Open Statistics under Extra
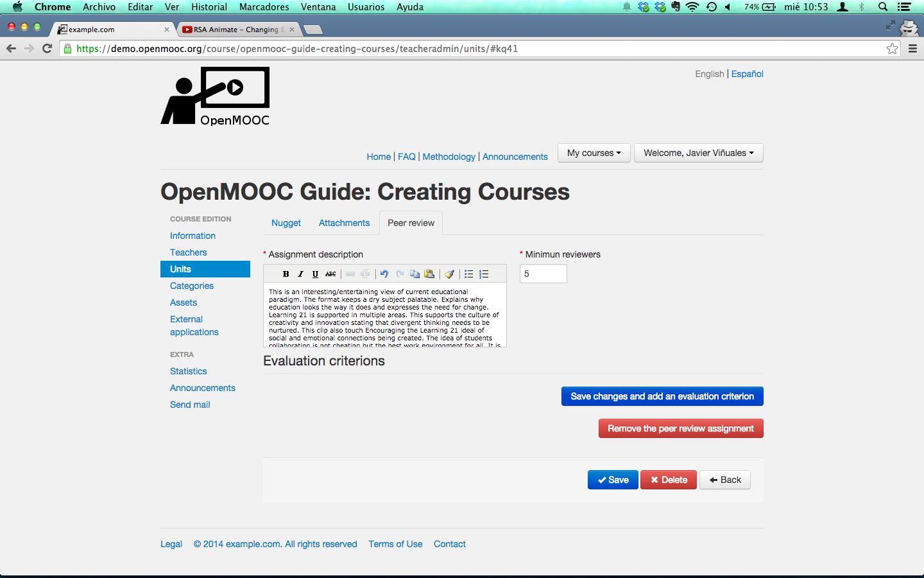This screenshot has height=578, width=924. pos(188,371)
